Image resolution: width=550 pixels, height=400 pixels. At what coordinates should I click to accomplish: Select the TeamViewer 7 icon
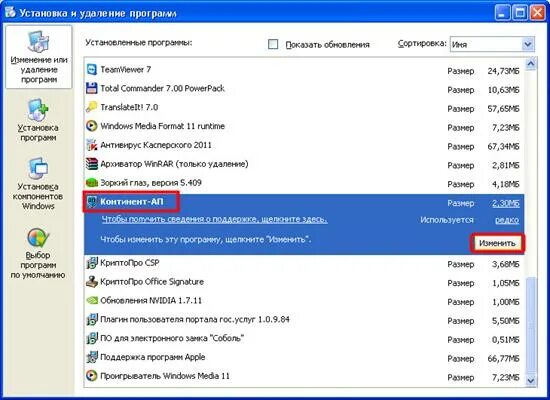(92, 69)
